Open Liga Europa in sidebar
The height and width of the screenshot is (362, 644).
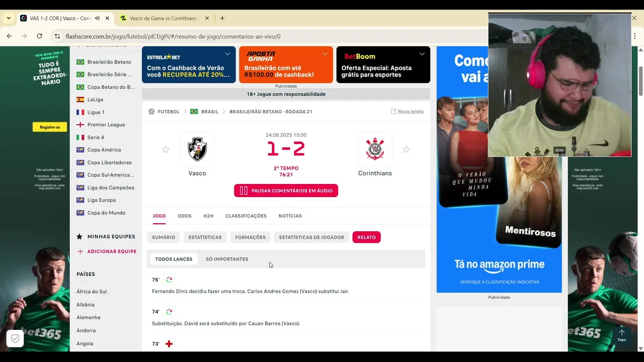(96, 200)
